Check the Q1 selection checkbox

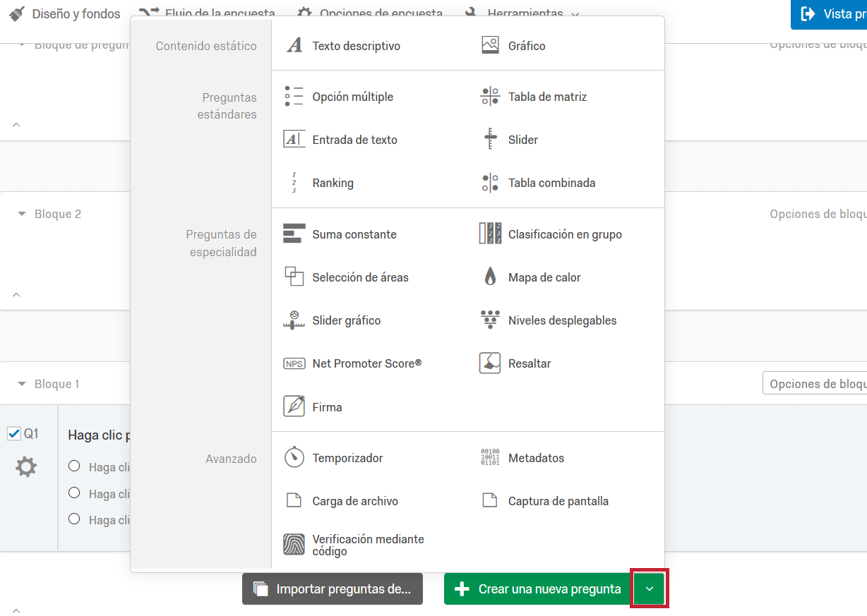[14, 434]
